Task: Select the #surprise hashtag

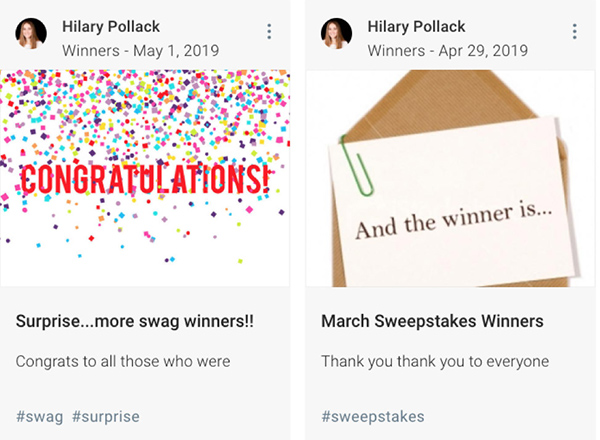Action: [x=105, y=416]
